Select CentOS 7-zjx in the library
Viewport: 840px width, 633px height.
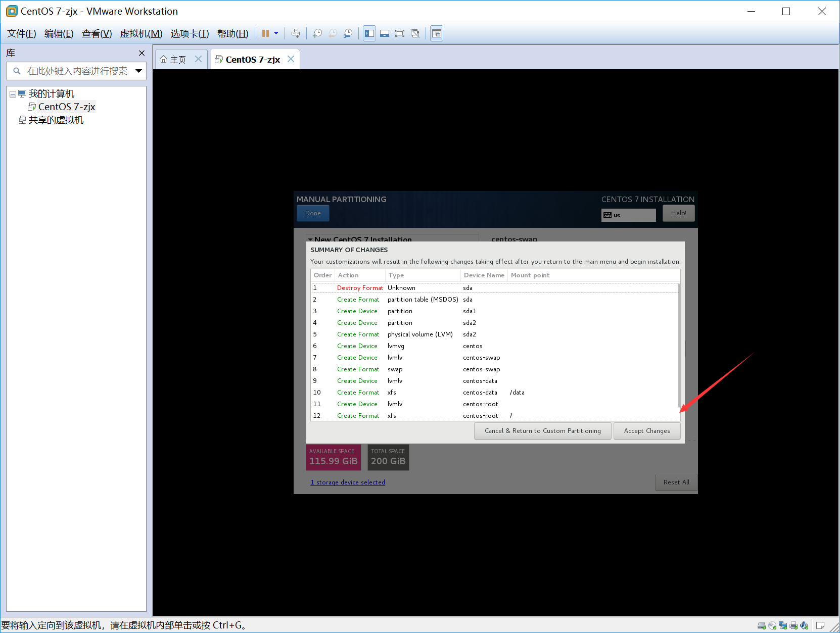(67, 107)
